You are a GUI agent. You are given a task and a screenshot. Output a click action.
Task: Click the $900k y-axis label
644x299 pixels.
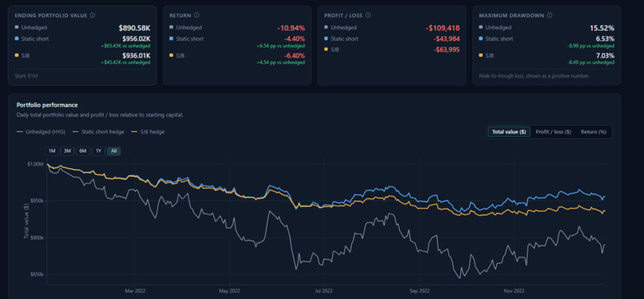(36, 237)
